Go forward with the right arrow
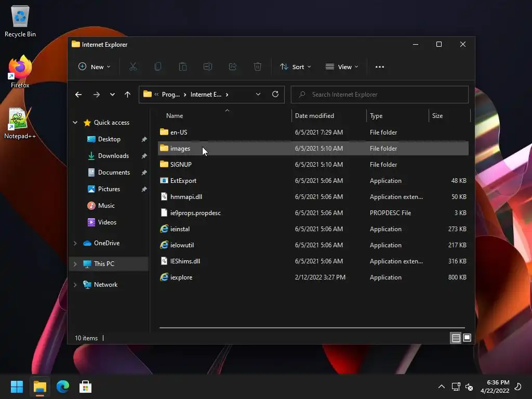Viewport: 532px width, 399px height. click(97, 95)
